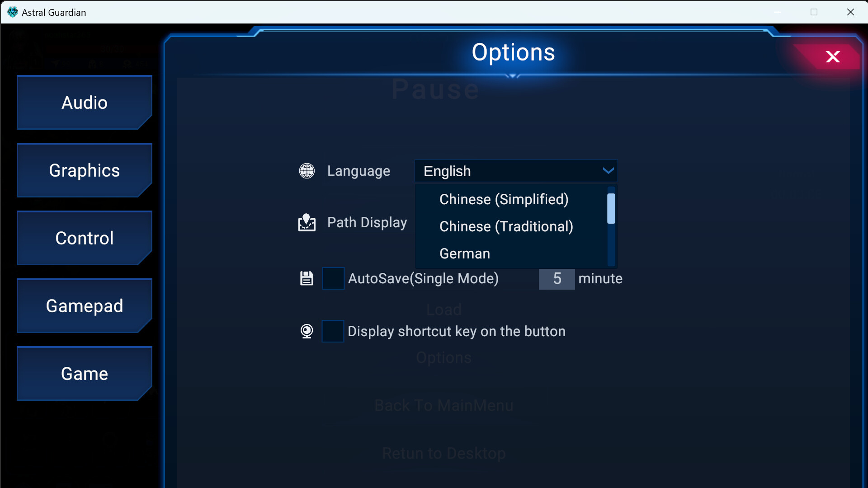
Task: Click the shortcut key display icon
Action: (x=307, y=331)
